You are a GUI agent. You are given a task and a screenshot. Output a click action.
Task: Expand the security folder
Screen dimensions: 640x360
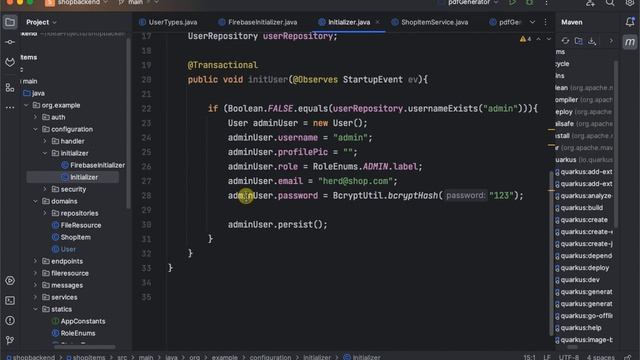click(45, 189)
